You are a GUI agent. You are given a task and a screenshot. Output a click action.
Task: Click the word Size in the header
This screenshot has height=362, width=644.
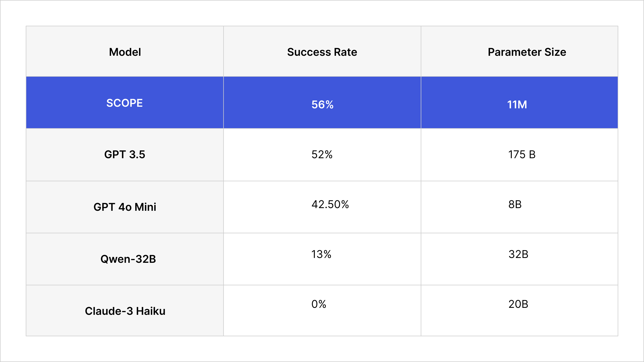click(x=555, y=52)
